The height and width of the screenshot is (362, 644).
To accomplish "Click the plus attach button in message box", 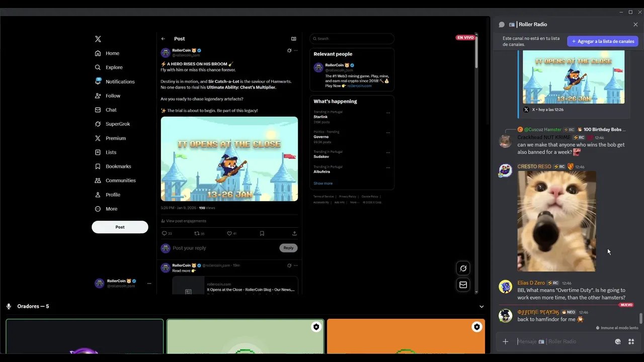I will click(506, 342).
